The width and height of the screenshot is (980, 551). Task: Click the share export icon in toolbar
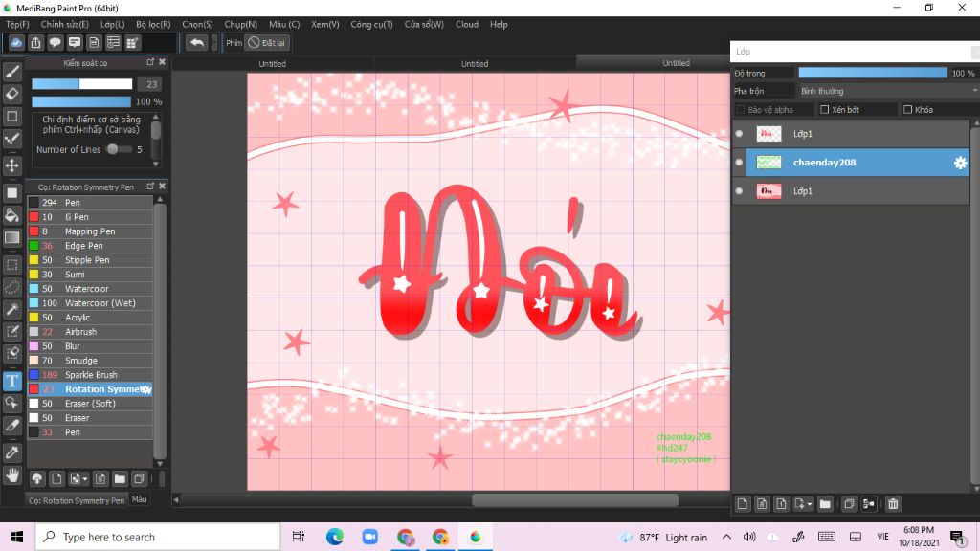coord(35,42)
